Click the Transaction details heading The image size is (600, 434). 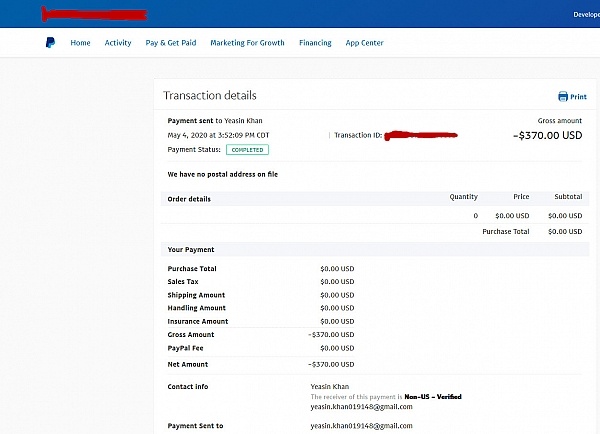click(x=210, y=96)
